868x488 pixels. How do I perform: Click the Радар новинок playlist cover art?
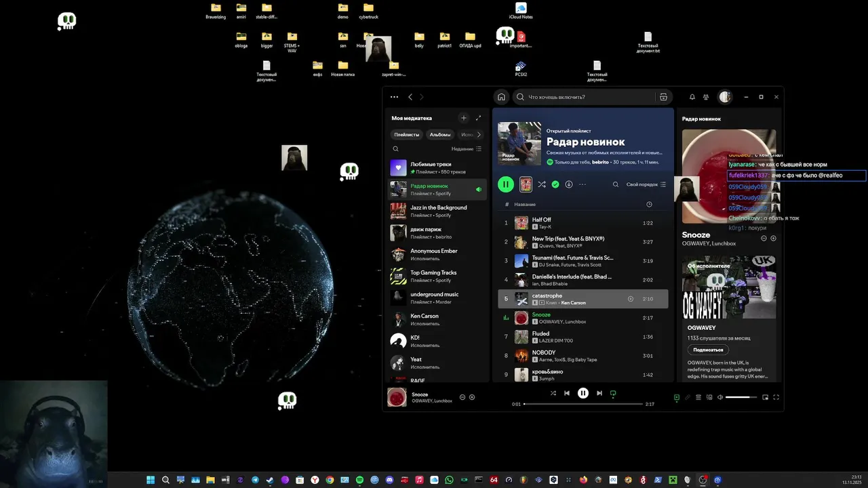tap(519, 143)
